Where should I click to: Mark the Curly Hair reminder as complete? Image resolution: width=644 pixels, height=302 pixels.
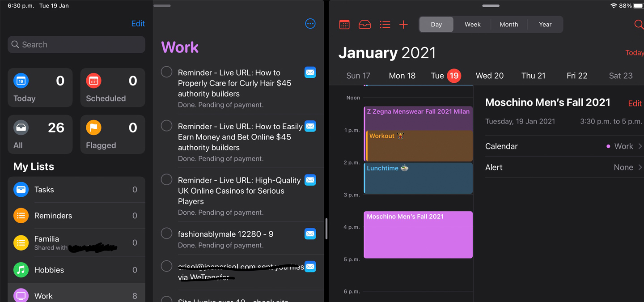coord(166,72)
